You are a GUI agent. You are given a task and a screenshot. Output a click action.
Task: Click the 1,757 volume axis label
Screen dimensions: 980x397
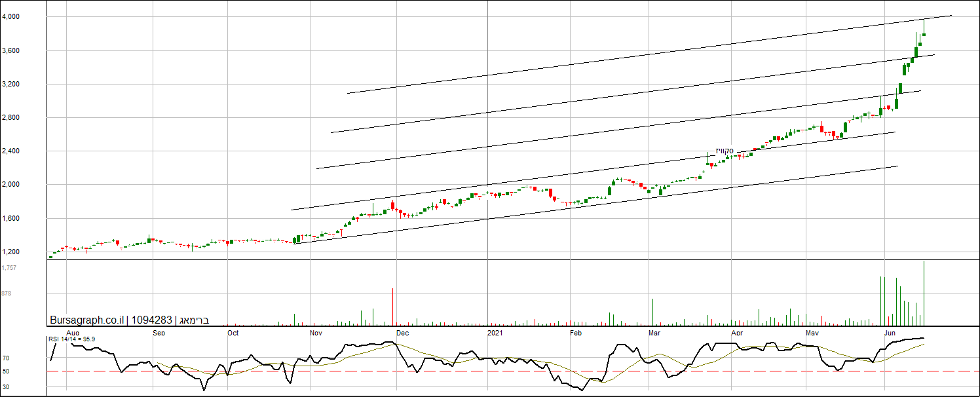click(x=9, y=268)
